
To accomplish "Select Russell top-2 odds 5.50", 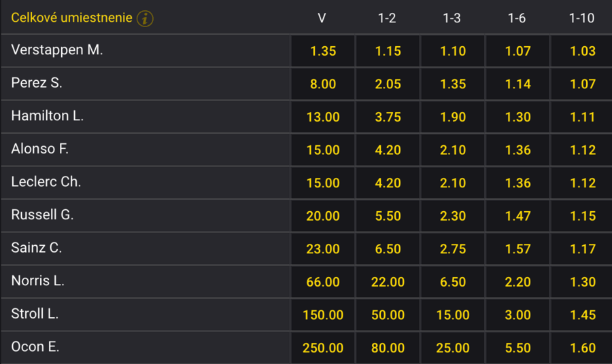I will [388, 216].
